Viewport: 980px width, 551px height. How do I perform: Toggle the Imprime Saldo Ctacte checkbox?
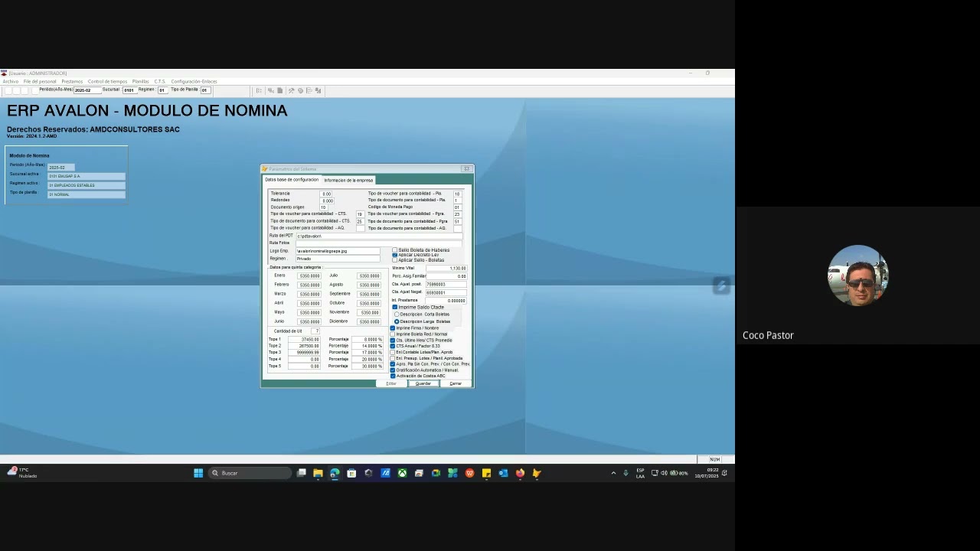coord(395,308)
